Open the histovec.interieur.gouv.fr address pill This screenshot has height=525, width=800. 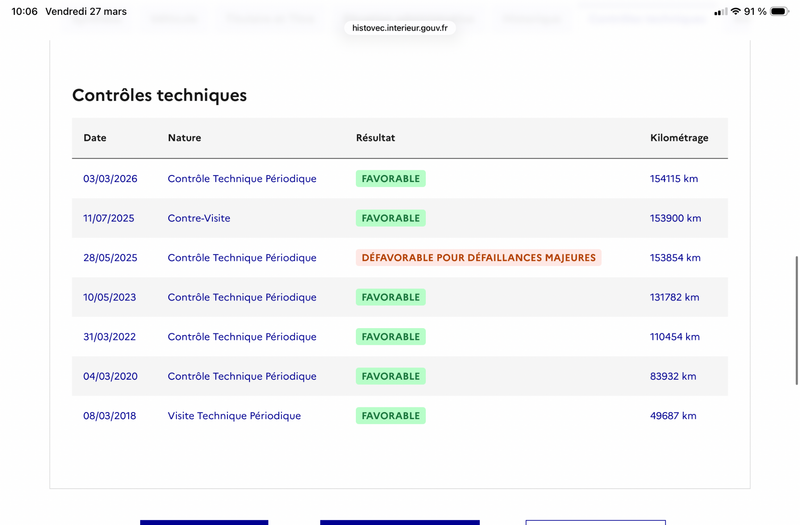pyautogui.click(x=400, y=28)
